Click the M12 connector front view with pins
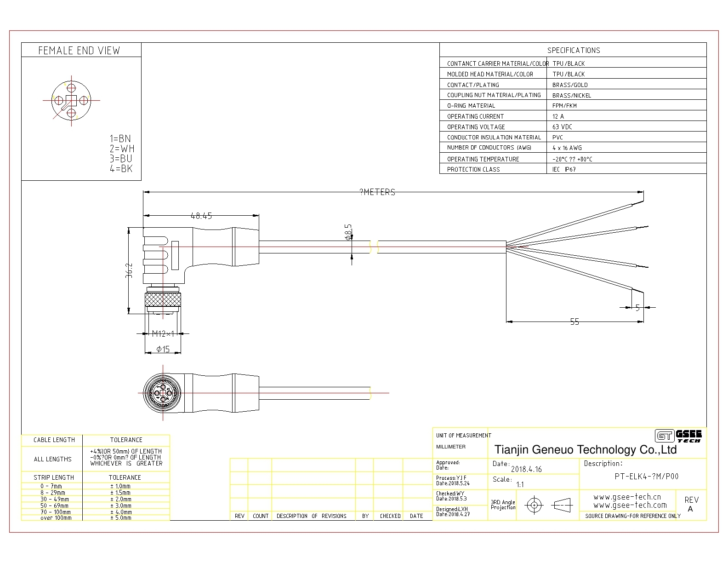Screen dimensions: 728x563 click(163, 393)
